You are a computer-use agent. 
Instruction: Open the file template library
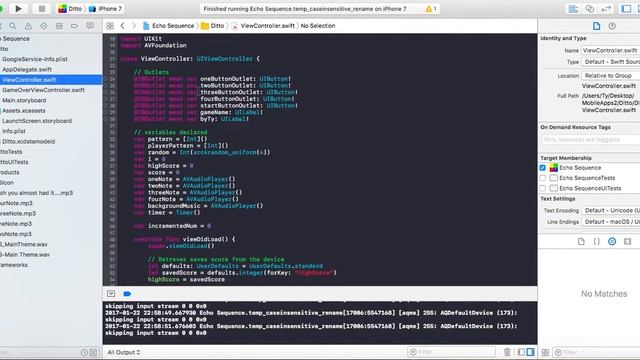(581, 242)
